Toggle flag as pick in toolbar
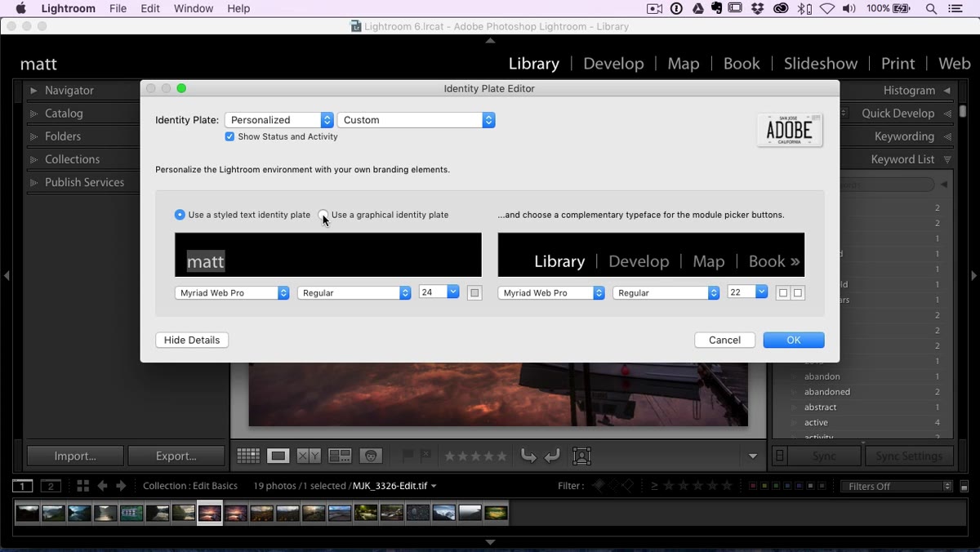980x552 pixels. (x=408, y=456)
